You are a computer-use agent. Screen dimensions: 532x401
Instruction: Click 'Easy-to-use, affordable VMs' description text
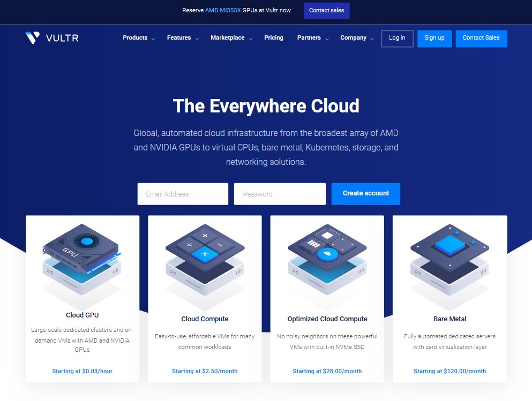205,342
